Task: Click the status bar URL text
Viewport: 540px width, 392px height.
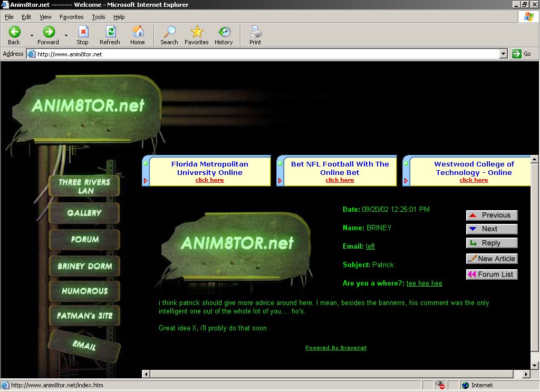Action: 57,385
